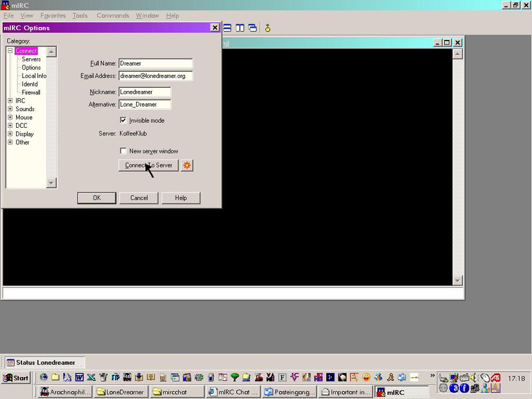
Task: Toggle Invisible mode checkbox
Action: tap(123, 121)
